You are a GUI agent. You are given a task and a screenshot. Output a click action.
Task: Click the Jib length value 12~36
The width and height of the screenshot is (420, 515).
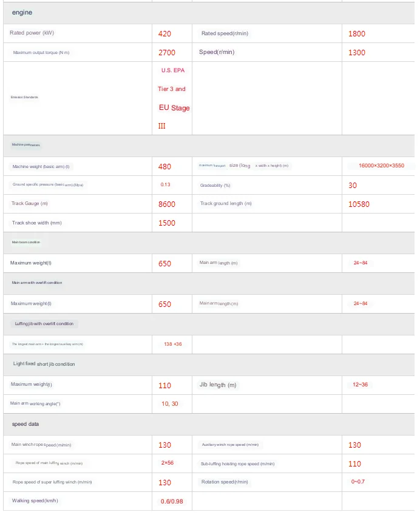(361, 385)
